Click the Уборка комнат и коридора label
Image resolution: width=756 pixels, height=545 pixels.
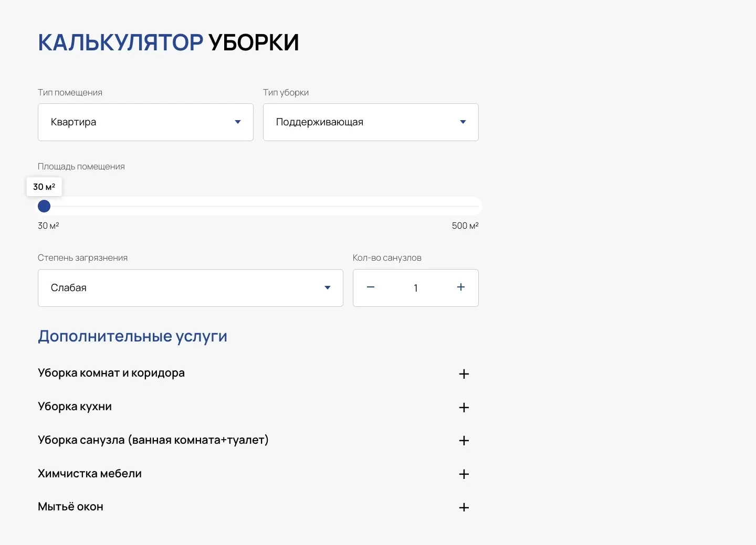pyautogui.click(x=111, y=373)
